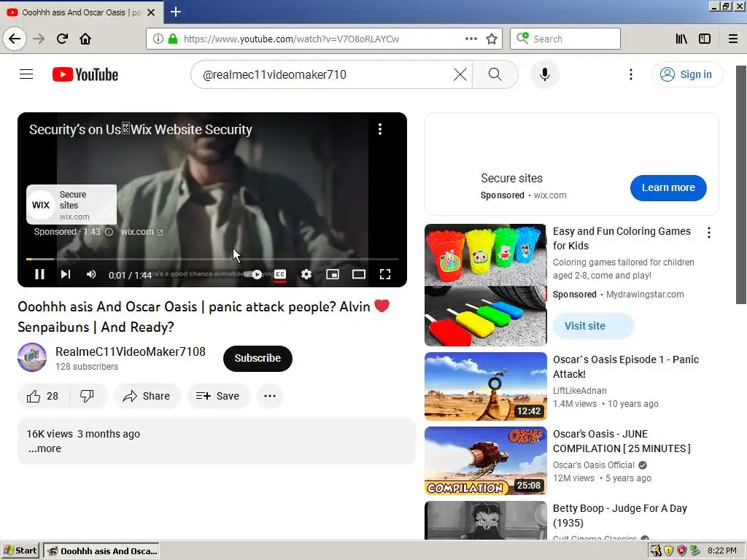This screenshot has height=560, width=747.
Task: Open the browser home page icon
Action: 85,39
